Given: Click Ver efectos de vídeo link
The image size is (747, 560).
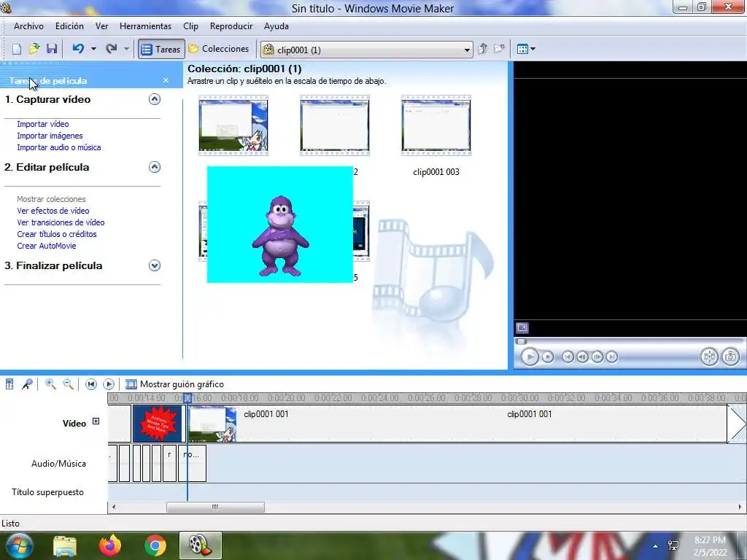Looking at the screenshot, I should point(53,211).
